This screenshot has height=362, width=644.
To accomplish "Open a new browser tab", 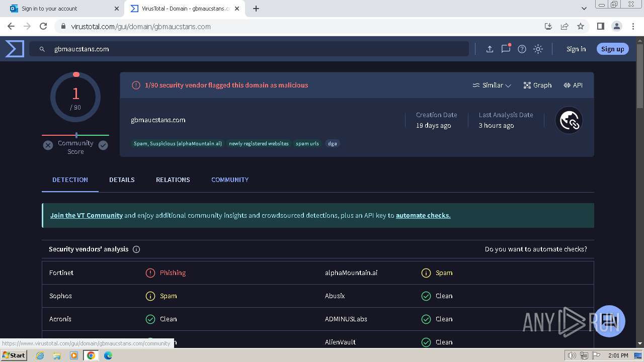I will 256,9.
